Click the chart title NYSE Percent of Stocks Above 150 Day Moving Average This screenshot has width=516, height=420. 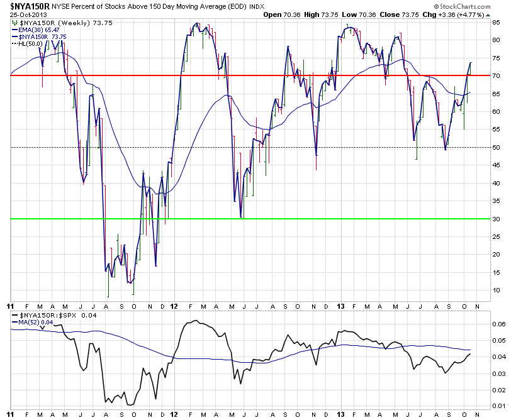tap(149, 6)
